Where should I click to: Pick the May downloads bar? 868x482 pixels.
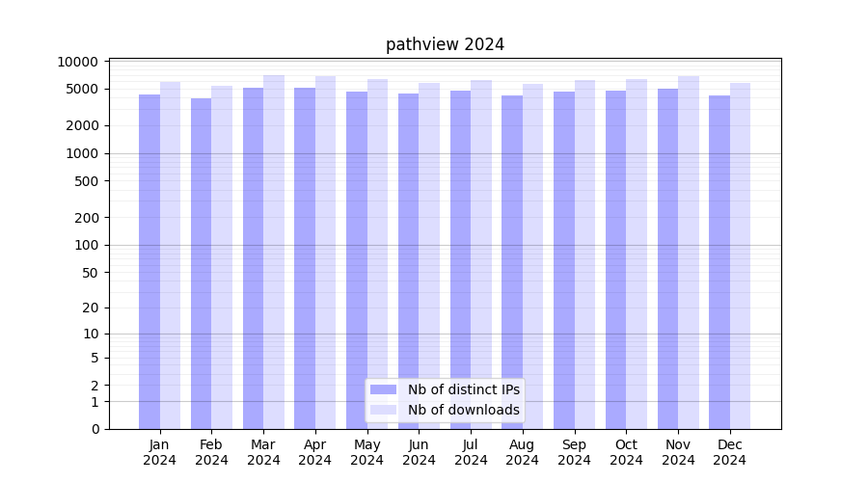pyautogui.click(x=378, y=254)
